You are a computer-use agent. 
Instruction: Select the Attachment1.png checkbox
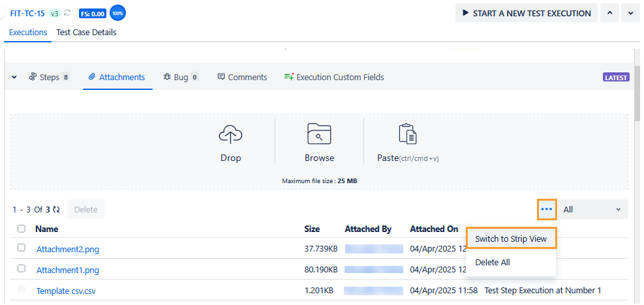point(22,269)
